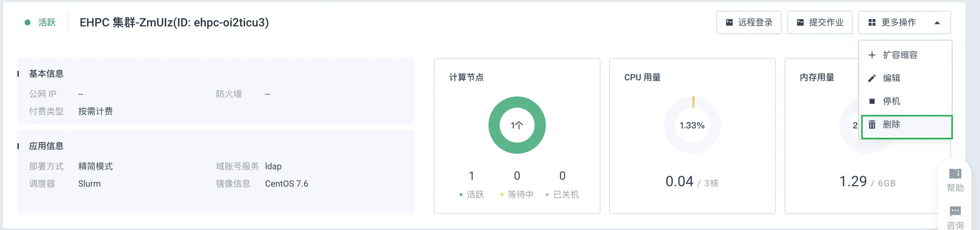This screenshot has width=980, height=230.
Task: Click the remote login terminal icon
Action: [x=729, y=22]
